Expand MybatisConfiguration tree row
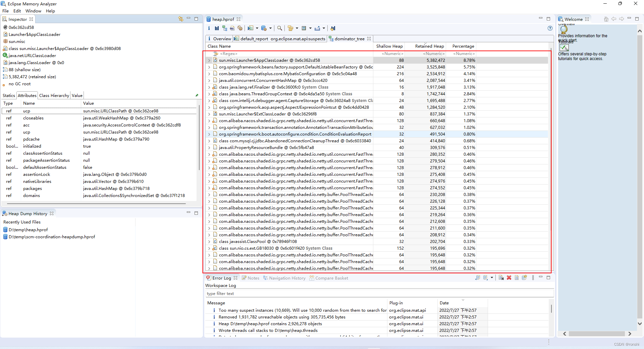Screen dimensions: 644x349 click(x=209, y=74)
